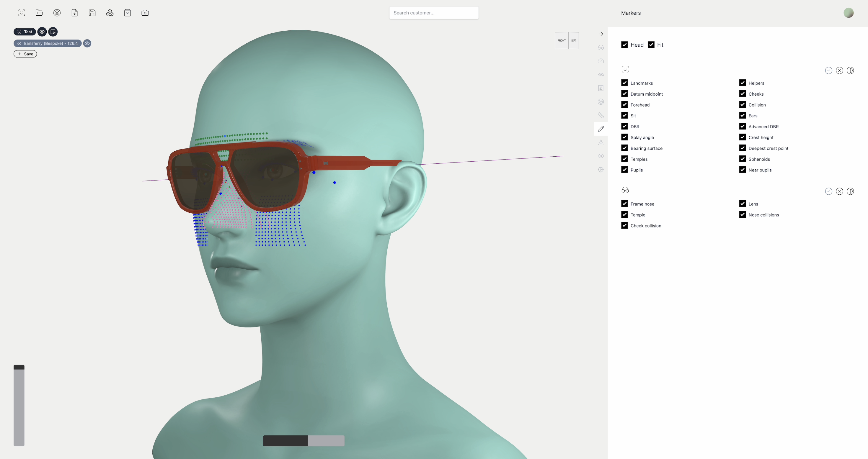Select the compass tool in the sidebar

click(601, 142)
